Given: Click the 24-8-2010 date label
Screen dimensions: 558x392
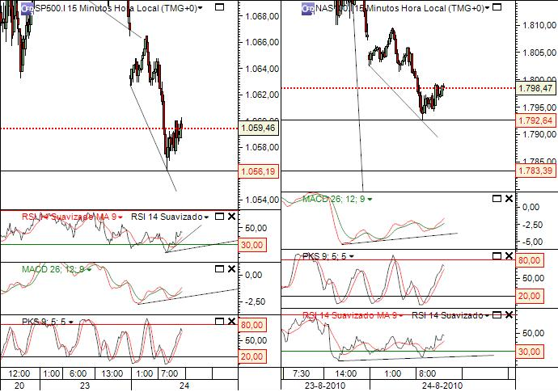Looking at the screenshot, I should pyautogui.click(x=442, y=386).
